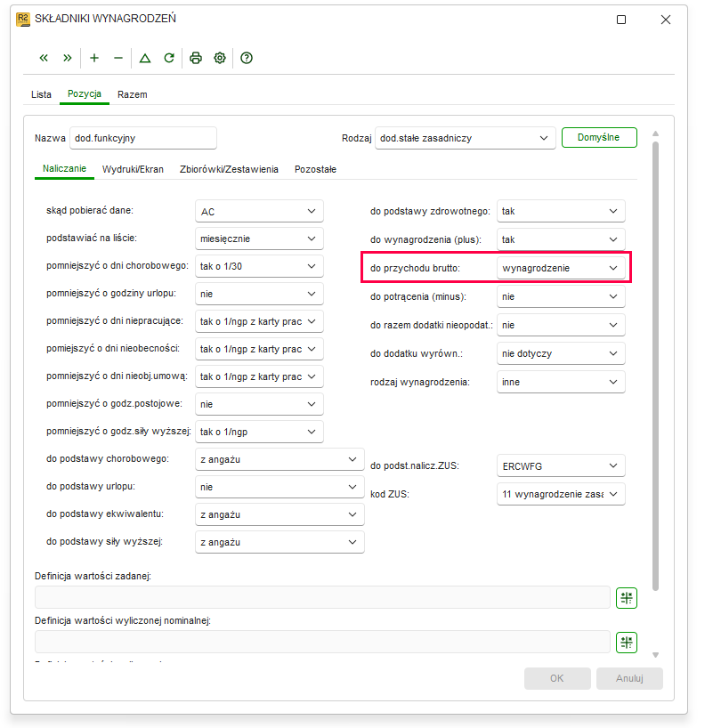Open formula editor for Definicja wartości zadanej
Screen dimensions: 721x728
coord(627,598)
